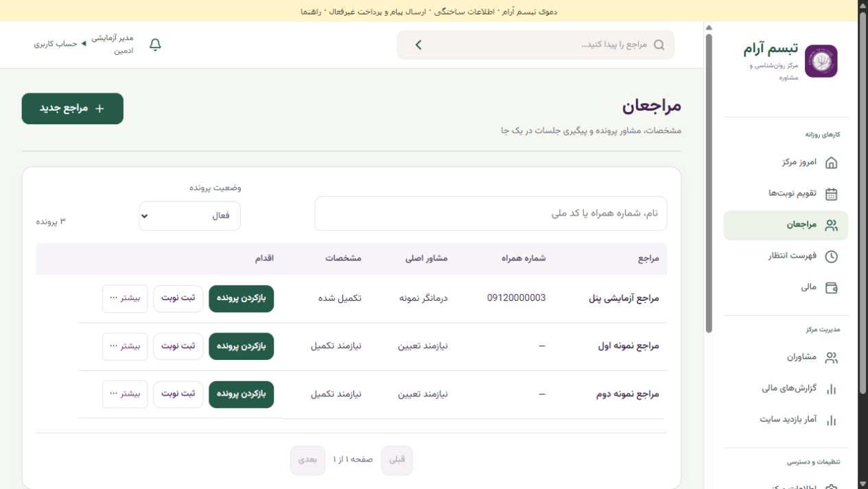Go to تقویم نوبت‌ها in the sidebar
Viewport: 868px width, 489px height.
786,194
